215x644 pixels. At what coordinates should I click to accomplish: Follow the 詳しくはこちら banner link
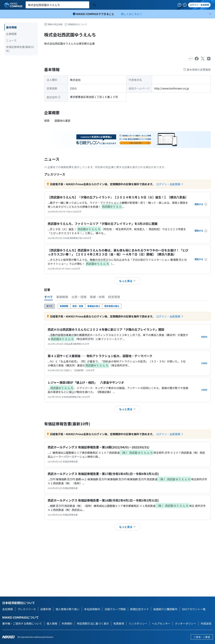131,14
